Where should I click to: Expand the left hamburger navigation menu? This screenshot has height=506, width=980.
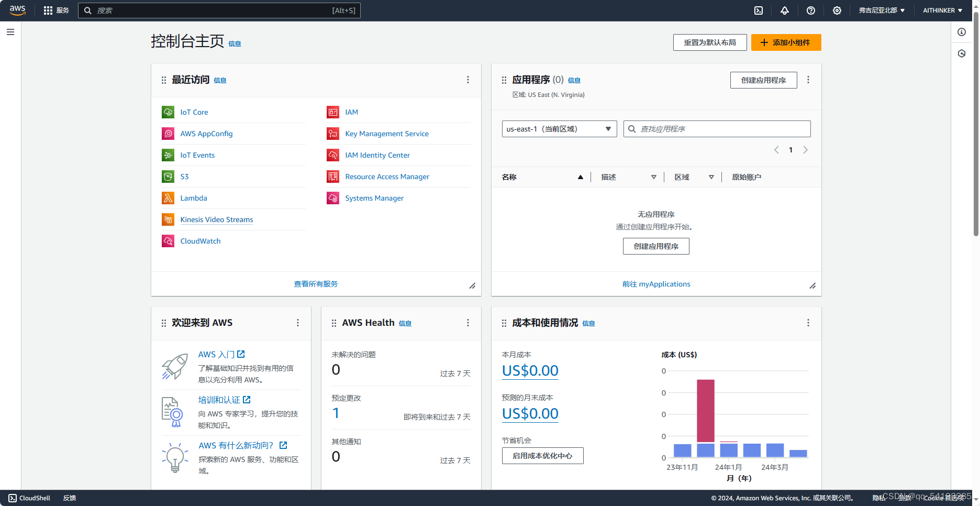10,32
